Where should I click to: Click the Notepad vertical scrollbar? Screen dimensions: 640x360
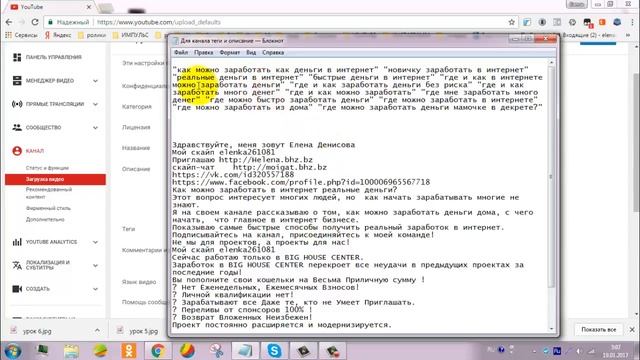pyautogui.click(x=551, y=176)
